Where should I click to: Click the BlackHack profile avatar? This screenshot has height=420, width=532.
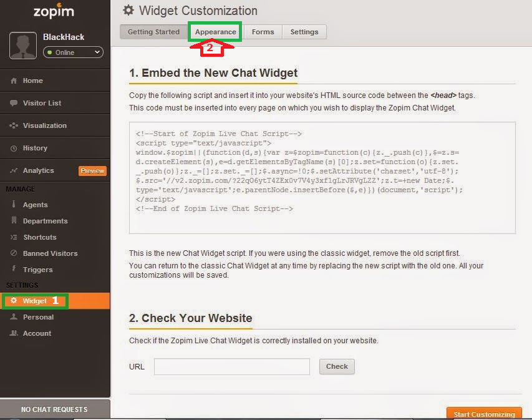(23, 46)
